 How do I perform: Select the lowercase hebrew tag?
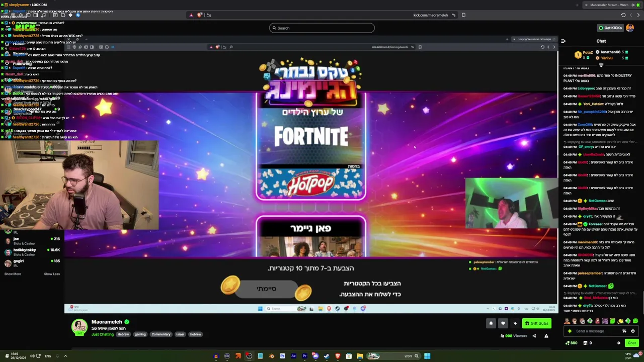196,334
